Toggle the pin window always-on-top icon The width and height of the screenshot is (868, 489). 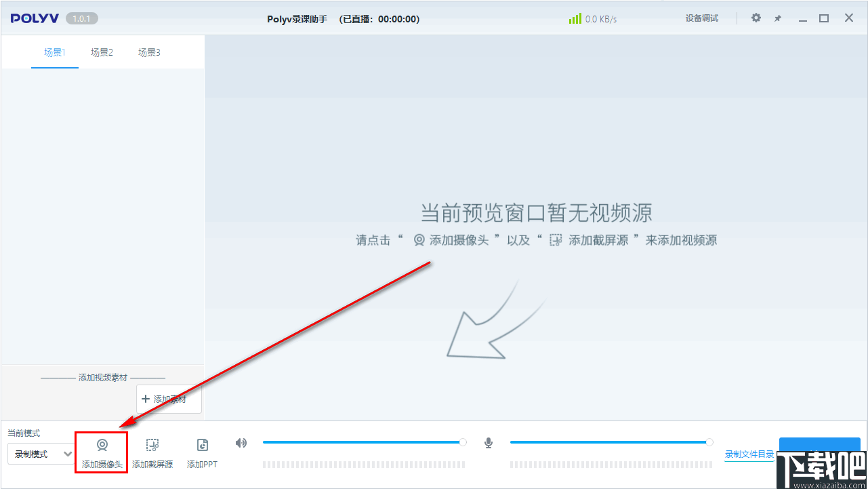coord(777,18)
